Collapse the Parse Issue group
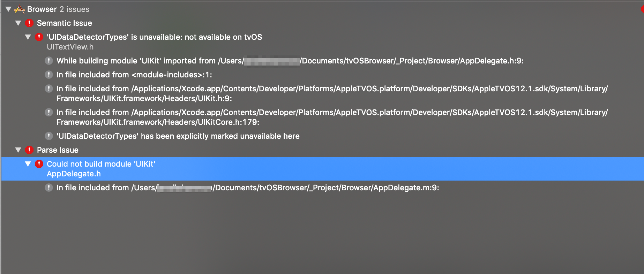This screenshot has height=274, width=644. pos(18,150)
